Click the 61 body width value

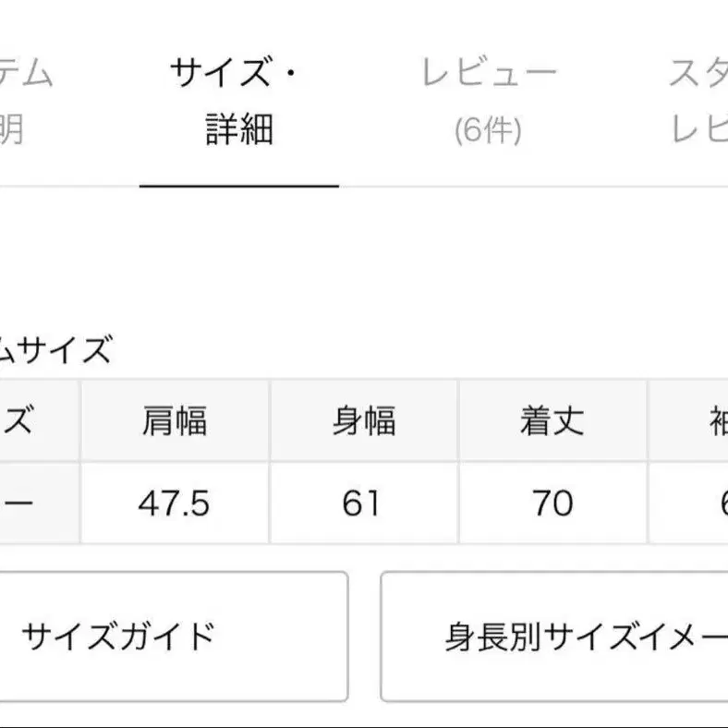(x=364, y=504)
